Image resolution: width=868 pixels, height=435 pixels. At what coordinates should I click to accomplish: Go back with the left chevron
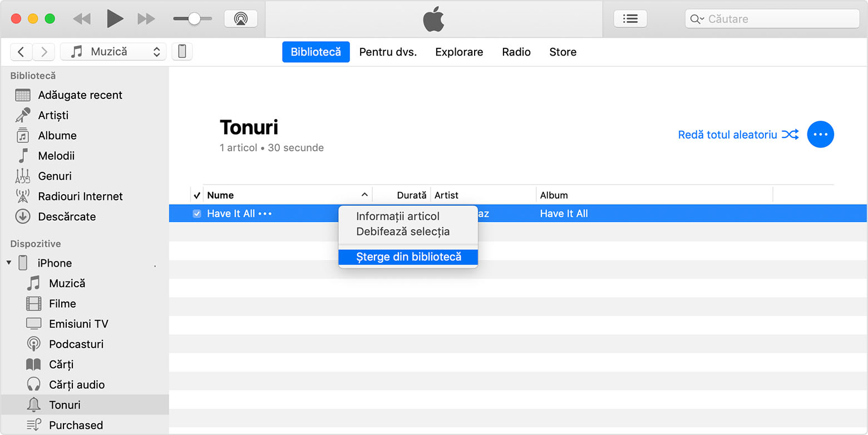[21, 52]
